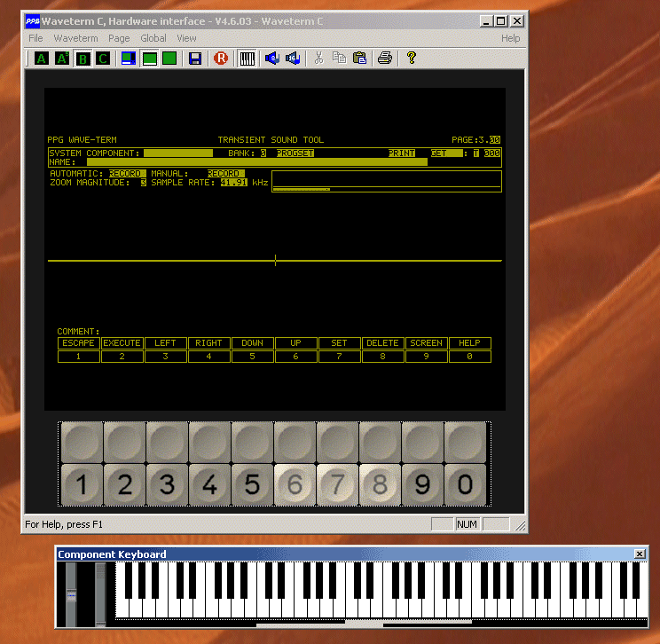Viewport: 660px width, 644px height.
Task: Click the RIGHT softkey label
Action: coord(209,343)
